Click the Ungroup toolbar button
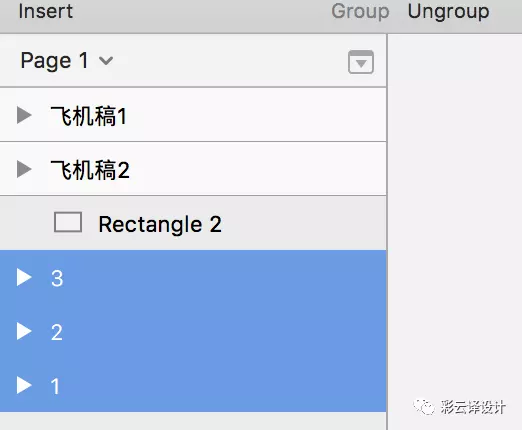Image resolution: width=522 pixels, height=430 pixels. pyautogui.click(x=449, y=11)
